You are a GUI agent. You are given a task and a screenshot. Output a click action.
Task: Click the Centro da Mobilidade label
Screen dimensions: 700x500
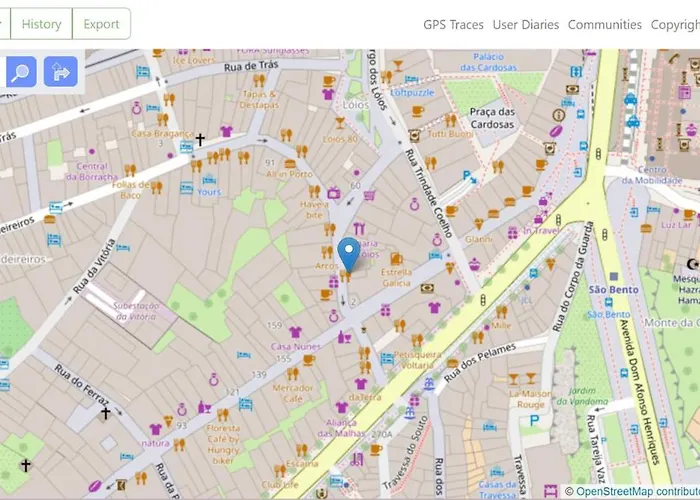pyautogui.click(x=652, y=175)
